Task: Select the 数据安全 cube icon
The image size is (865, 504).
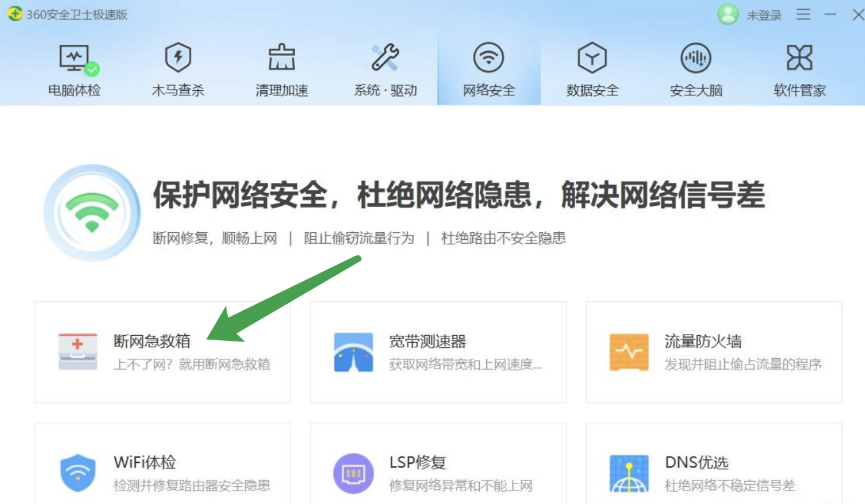Action: tap(592, 59)
